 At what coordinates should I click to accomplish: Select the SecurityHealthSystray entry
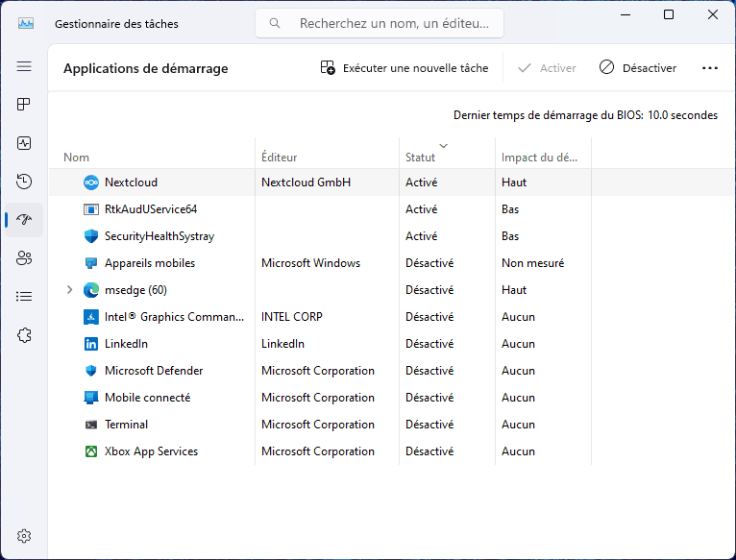[159, 236]
